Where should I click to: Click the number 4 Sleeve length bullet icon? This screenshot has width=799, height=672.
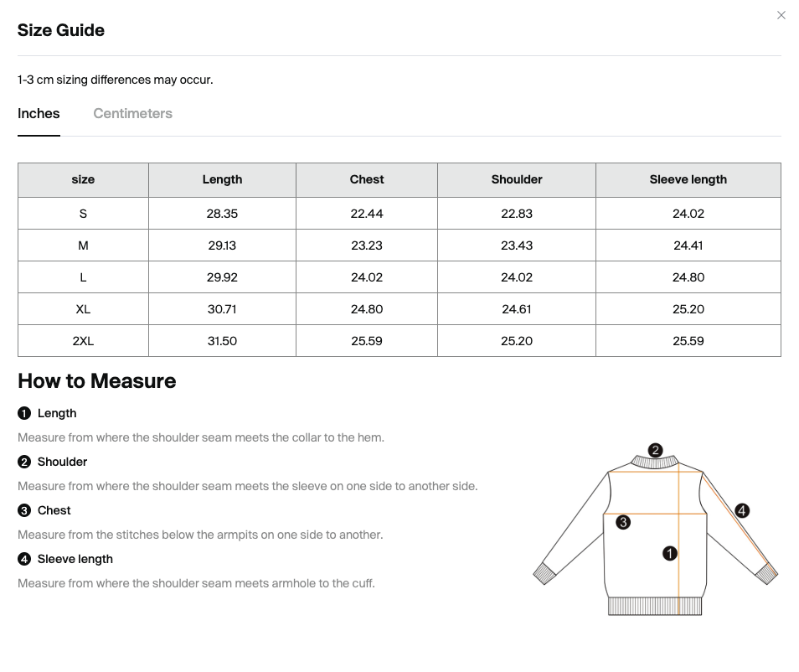(24, 560)
